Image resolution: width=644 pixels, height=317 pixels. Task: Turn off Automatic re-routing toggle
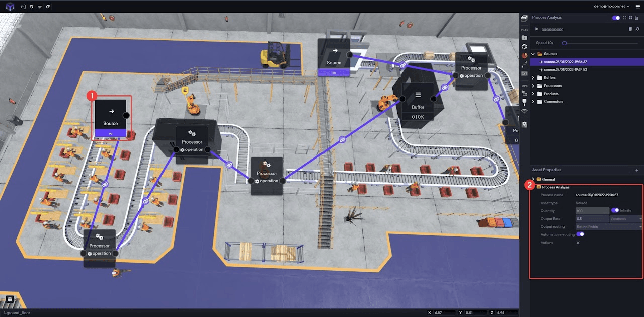point(580,234)
